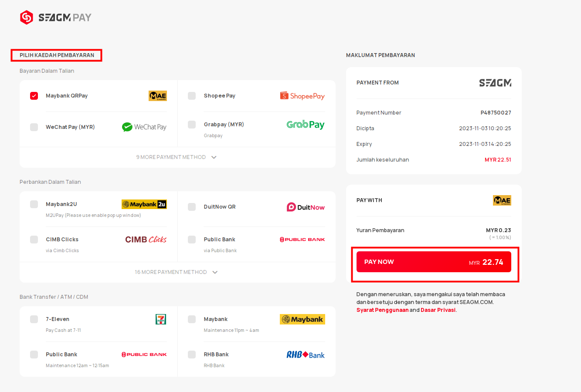
Task: Click the Shopee Pay label
Action: click(x=220, y=96)
